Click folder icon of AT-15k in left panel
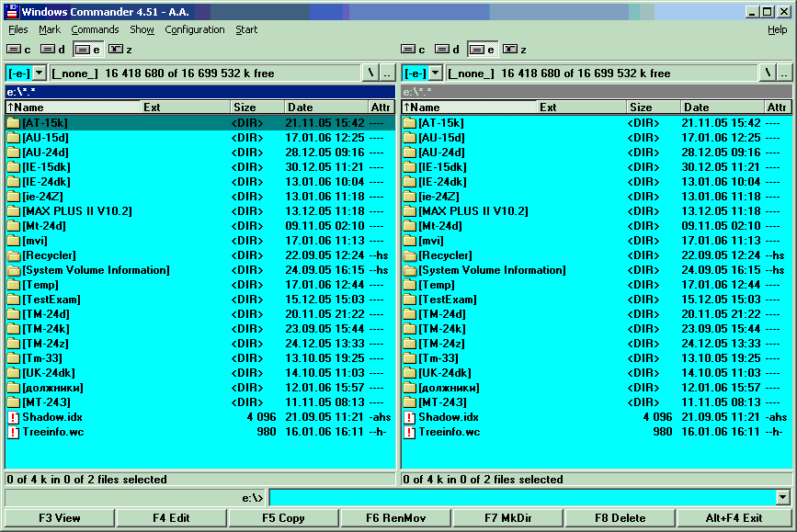 click(13, 123)
